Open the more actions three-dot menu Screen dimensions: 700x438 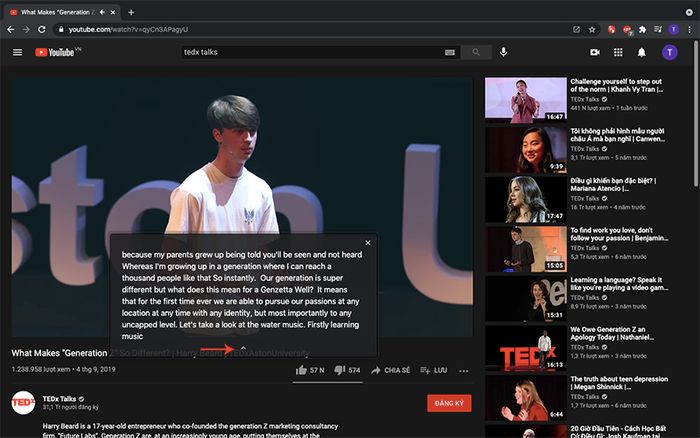pyautogui.click(x=464, y=371)
